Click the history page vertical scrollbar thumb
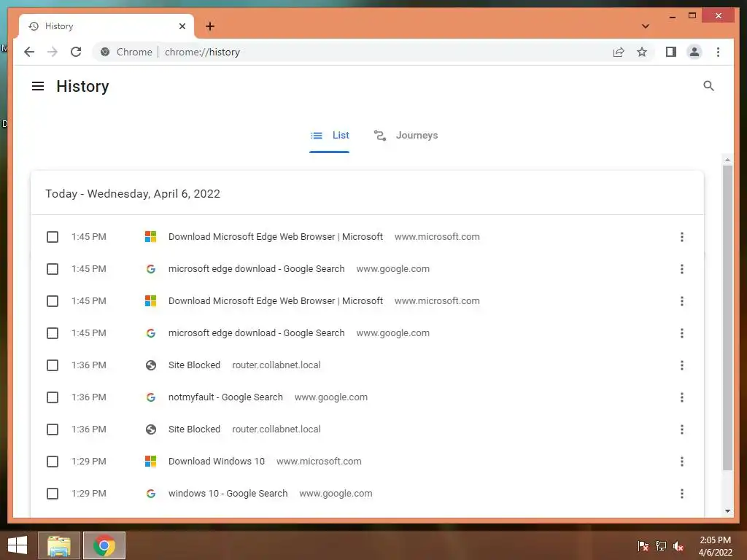747x560 pixels. click(727, 317)
